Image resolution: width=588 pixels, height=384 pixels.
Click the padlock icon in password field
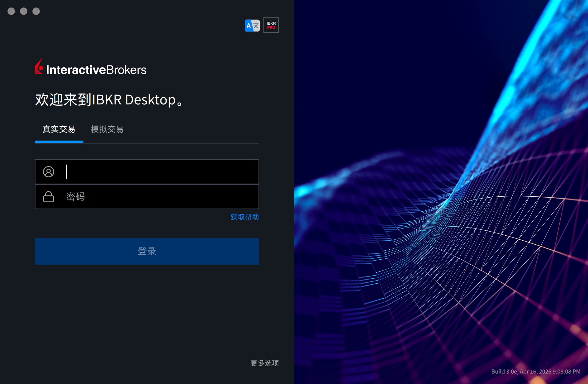point(49,197)
